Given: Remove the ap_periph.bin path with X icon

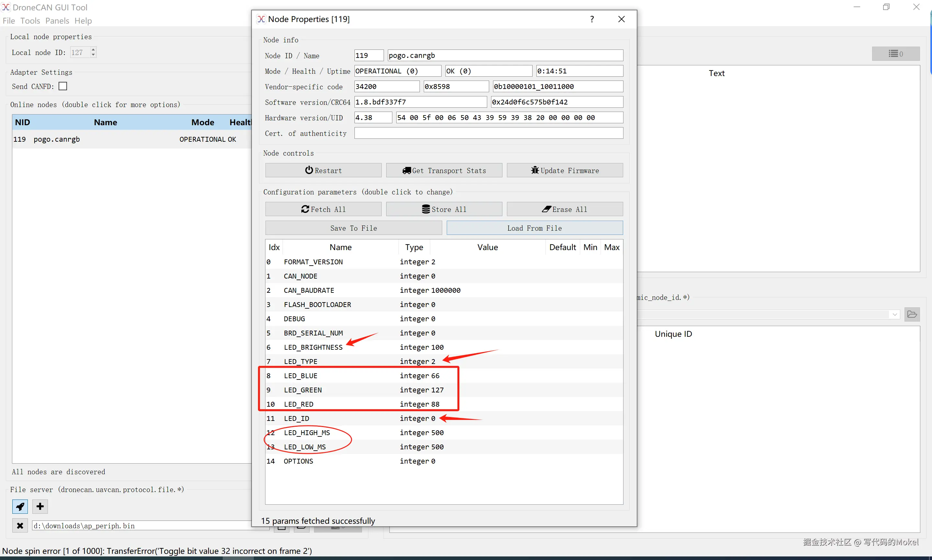Looking at the screenshot, I should point(20,526).
